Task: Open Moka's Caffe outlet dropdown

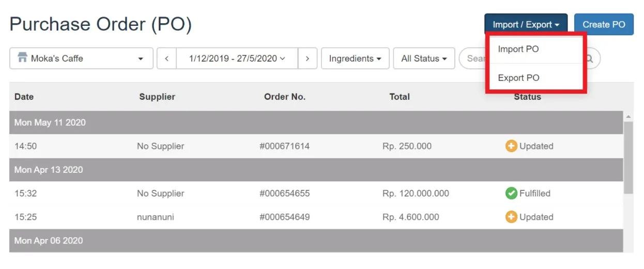Action: 82,58
